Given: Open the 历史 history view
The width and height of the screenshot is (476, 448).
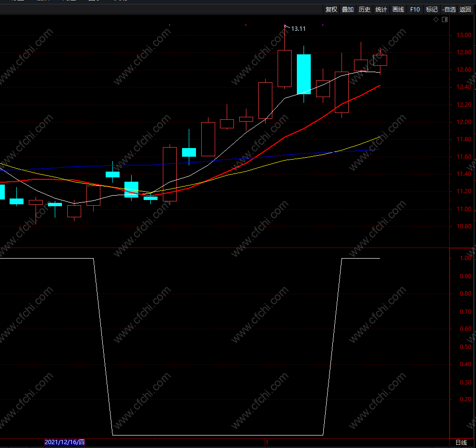Looking at the screenshot, I should 365,10.
